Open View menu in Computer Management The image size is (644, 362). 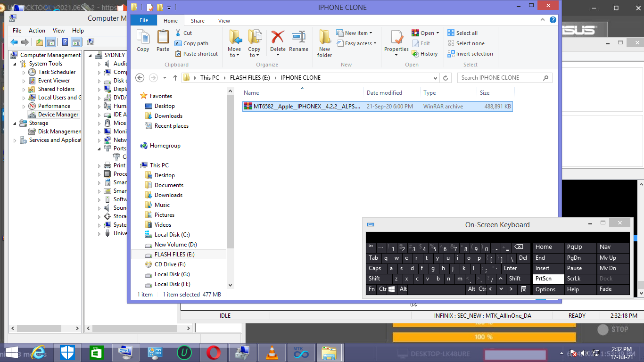pyautogui.click(x=59, y=30)
